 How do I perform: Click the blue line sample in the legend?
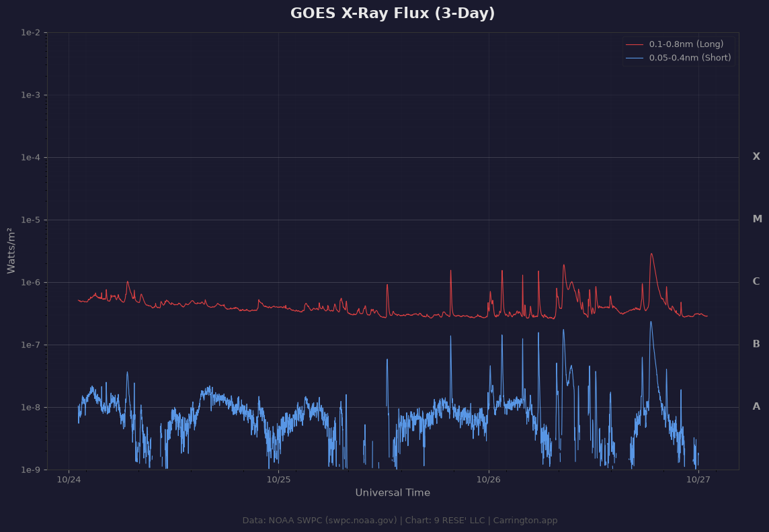coord(635,58)
